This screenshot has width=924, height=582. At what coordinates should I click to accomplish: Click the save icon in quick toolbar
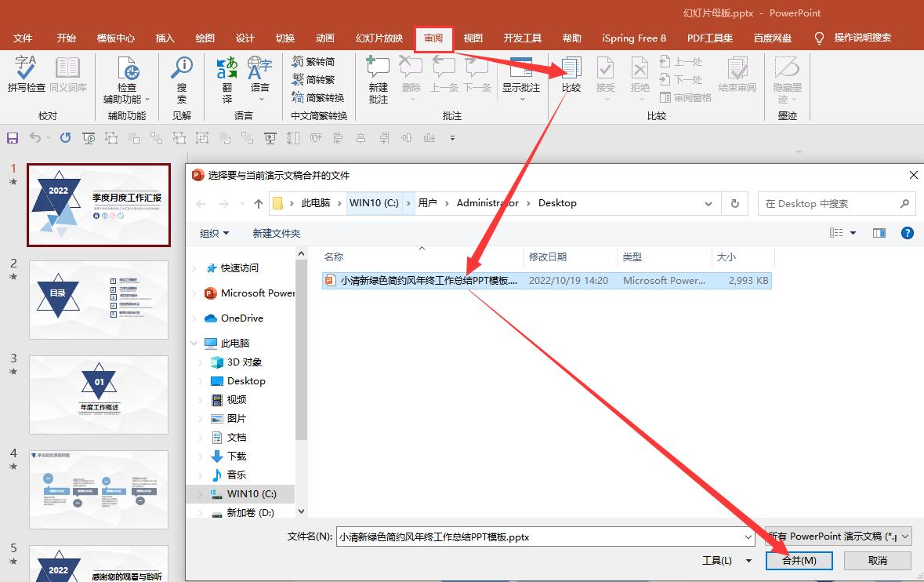point(13,138)
